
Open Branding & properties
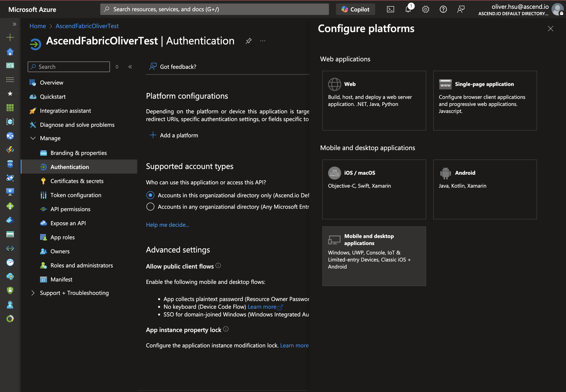point(79,153)
